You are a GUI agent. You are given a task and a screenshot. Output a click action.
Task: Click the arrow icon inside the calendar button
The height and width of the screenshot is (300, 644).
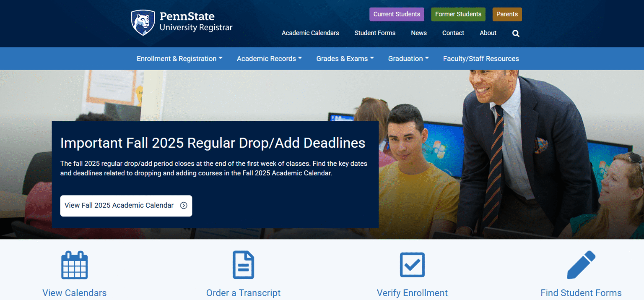[x=183, y=206]
